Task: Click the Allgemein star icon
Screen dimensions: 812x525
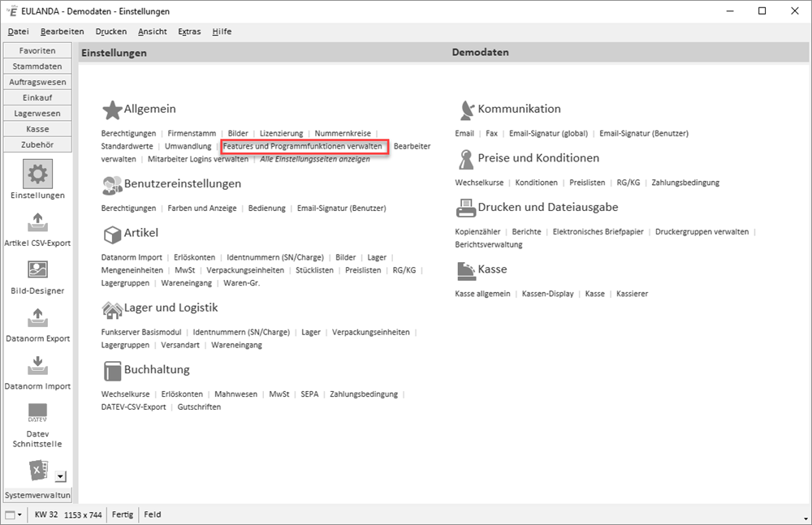Action: 112,110
